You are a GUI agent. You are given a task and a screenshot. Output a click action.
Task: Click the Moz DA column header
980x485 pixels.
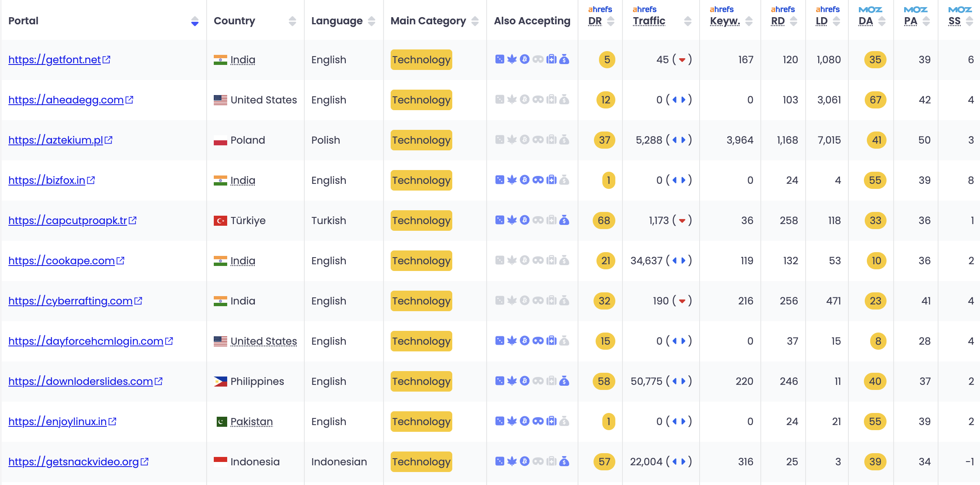866,21
